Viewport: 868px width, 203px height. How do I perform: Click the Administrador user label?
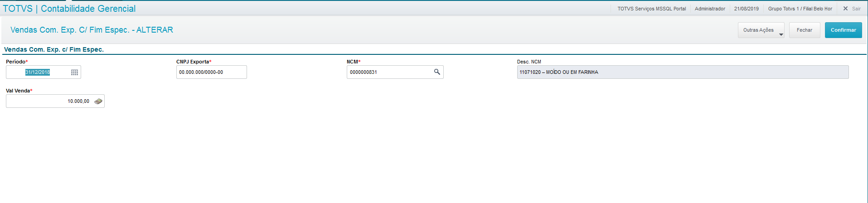[x=710, y=9]
